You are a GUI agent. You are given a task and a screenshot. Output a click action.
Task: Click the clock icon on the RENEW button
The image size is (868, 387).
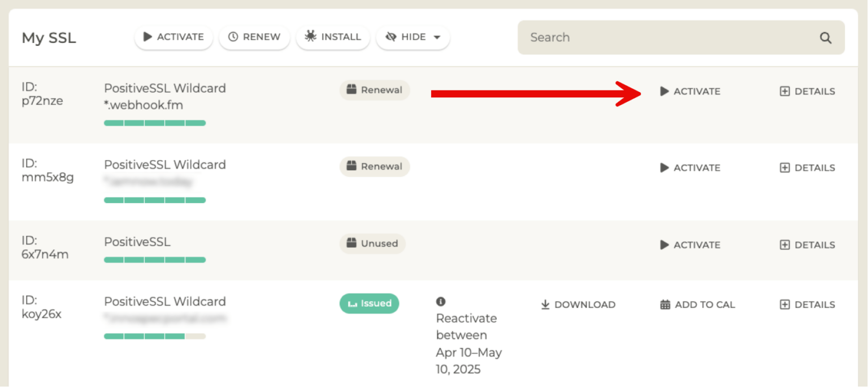click(233, 37)
